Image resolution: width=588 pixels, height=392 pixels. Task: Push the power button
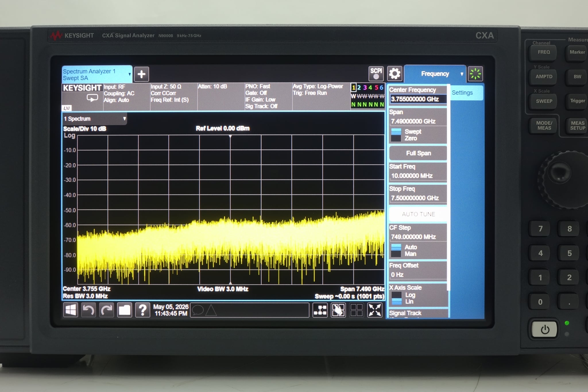click(x=545, y=329)
